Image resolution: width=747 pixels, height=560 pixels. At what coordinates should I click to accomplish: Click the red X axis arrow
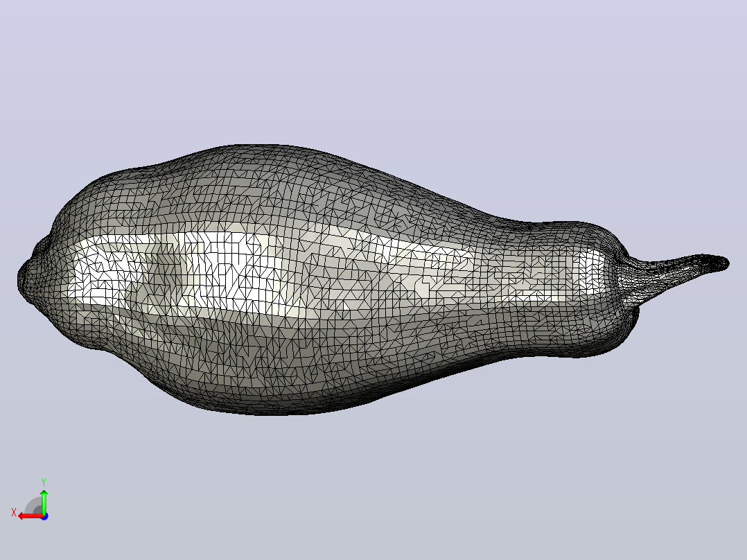pos(31,516)
